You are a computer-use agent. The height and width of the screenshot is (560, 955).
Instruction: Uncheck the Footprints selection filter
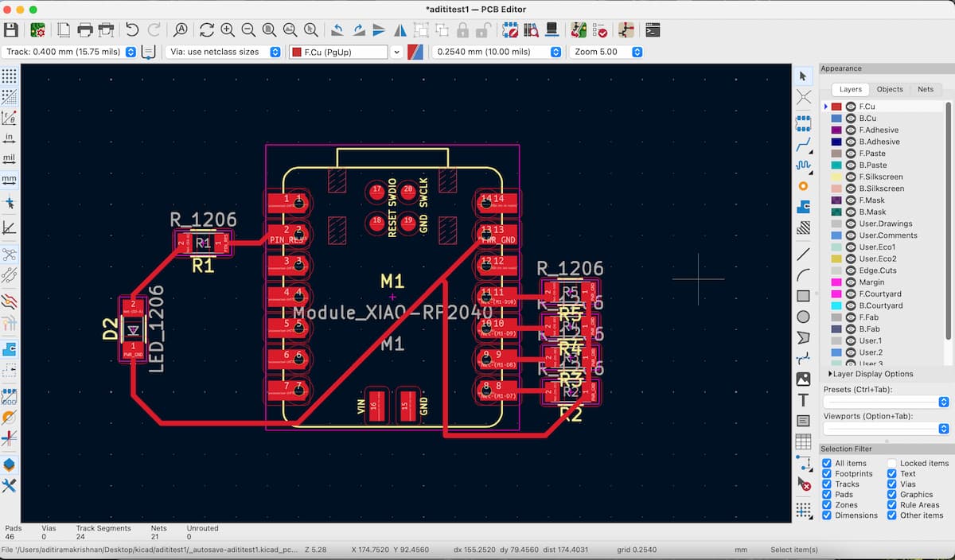(828, 474)
